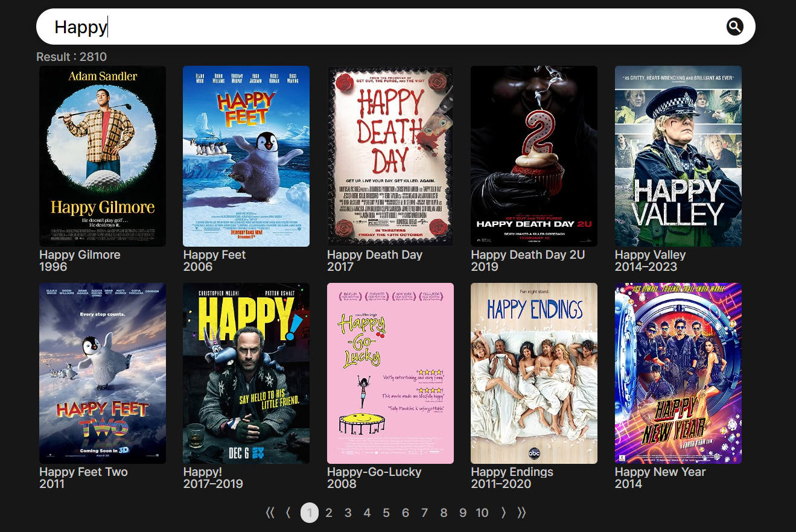Click the 'Happy Feet Two' title text
This screenshot has height=532, width=796.
click(x=83, y=472)
